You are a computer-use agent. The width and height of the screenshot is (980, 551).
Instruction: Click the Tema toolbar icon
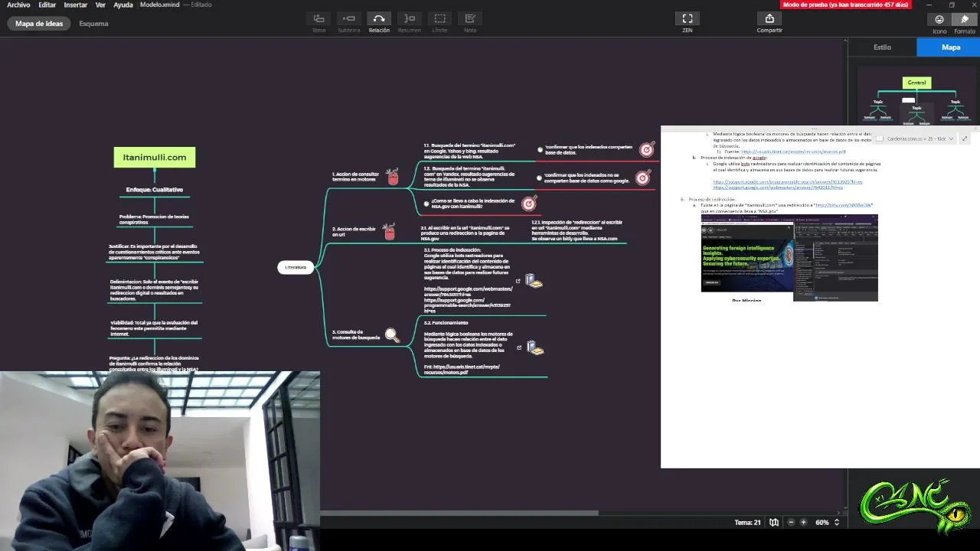pos(318,18)
